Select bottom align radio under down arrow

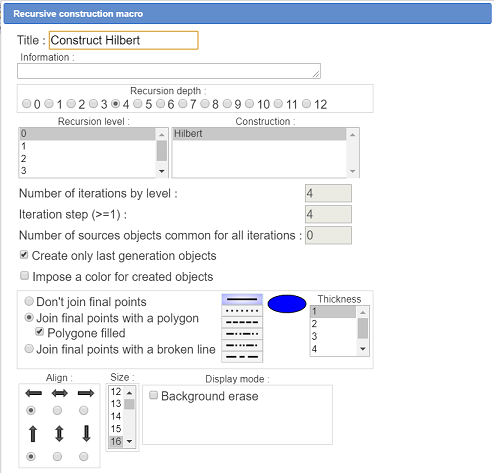[84, 456]
